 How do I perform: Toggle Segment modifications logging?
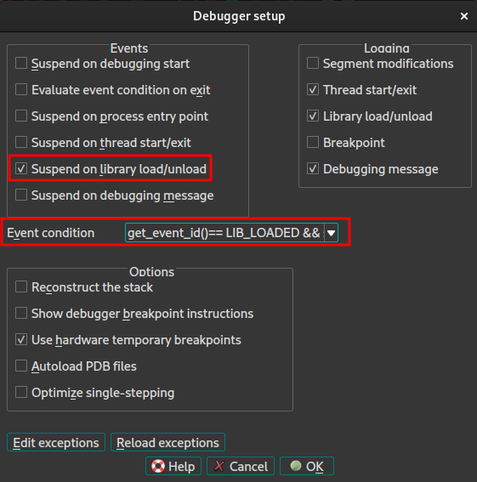[x=313, y=63]
